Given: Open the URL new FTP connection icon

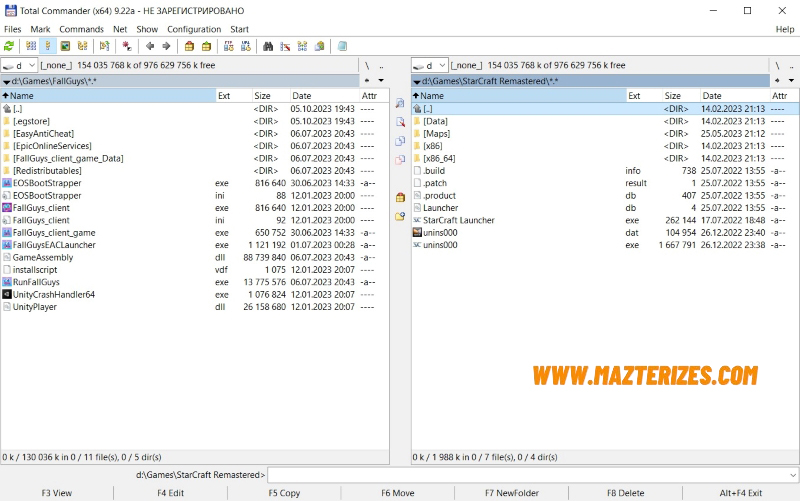Looking at the screenshot, I should click(245, 46).
